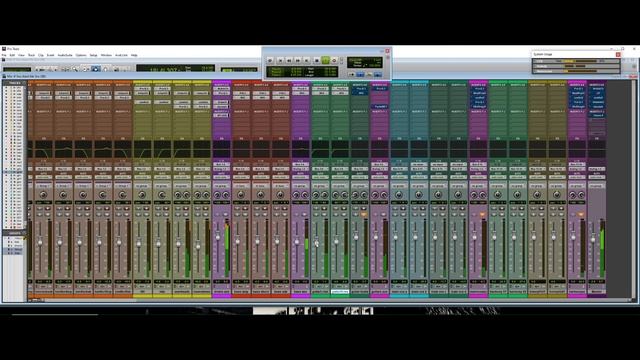The width and height of the screenshot is (640, 360).
Task: Open the group selector on the first red track
Action: tap(241, 186)
